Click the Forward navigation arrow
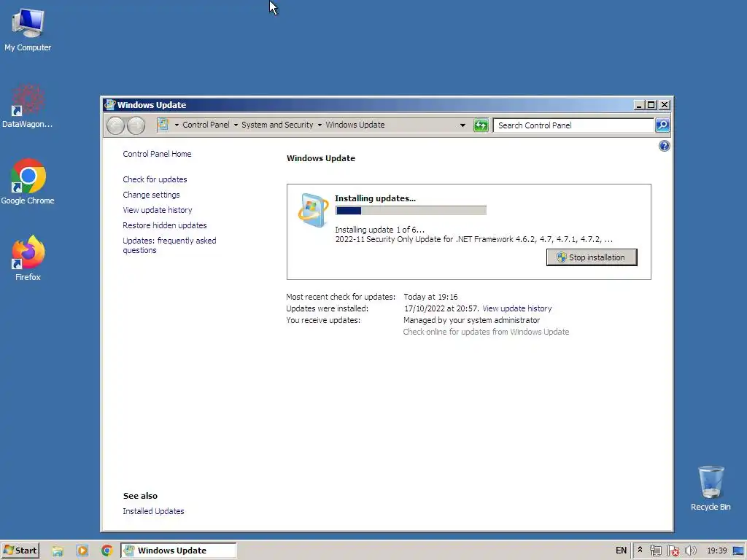The image size is (747, 560). 136,125
